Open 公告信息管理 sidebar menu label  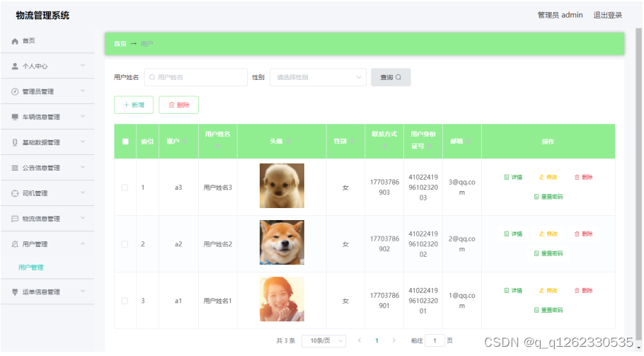41,168
